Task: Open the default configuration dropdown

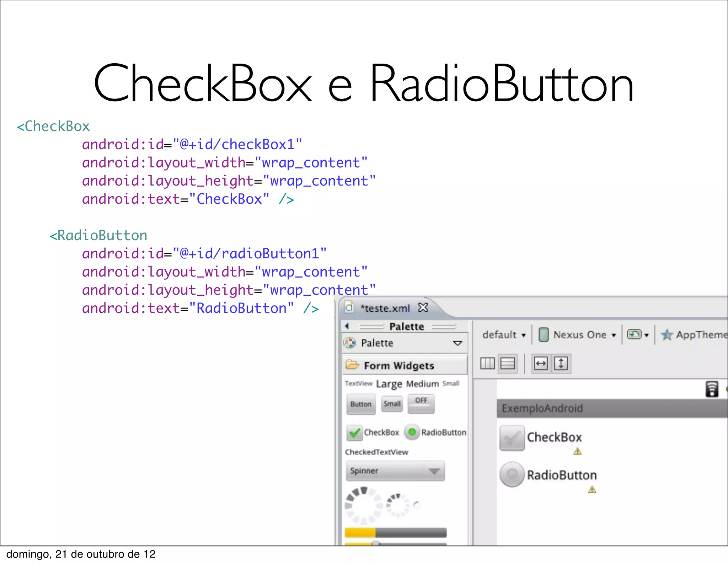Action: (x=504, y=335)
